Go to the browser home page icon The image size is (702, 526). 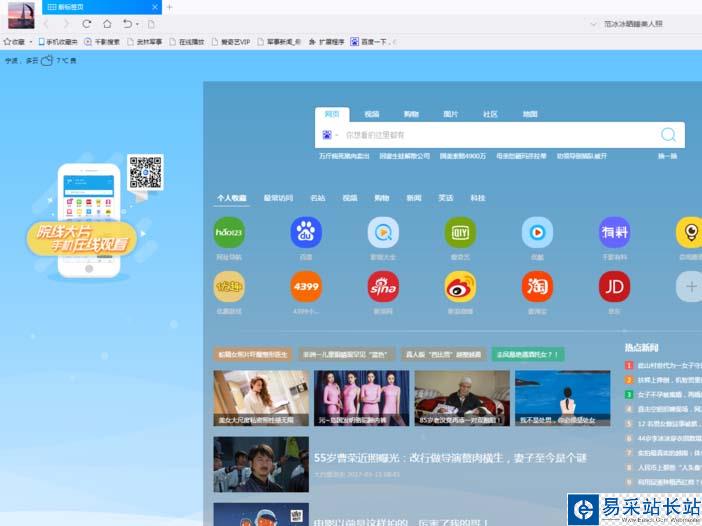(x=107, y=24)
